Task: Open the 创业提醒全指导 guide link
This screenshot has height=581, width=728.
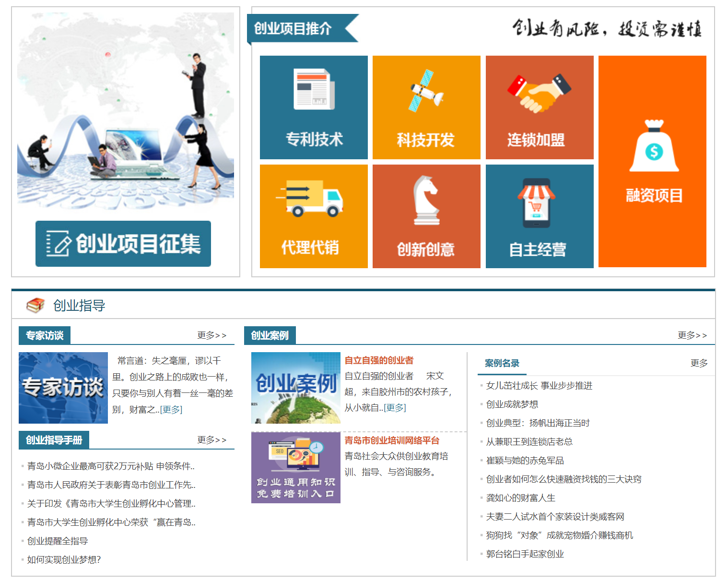Action: (x=58, y=541)
